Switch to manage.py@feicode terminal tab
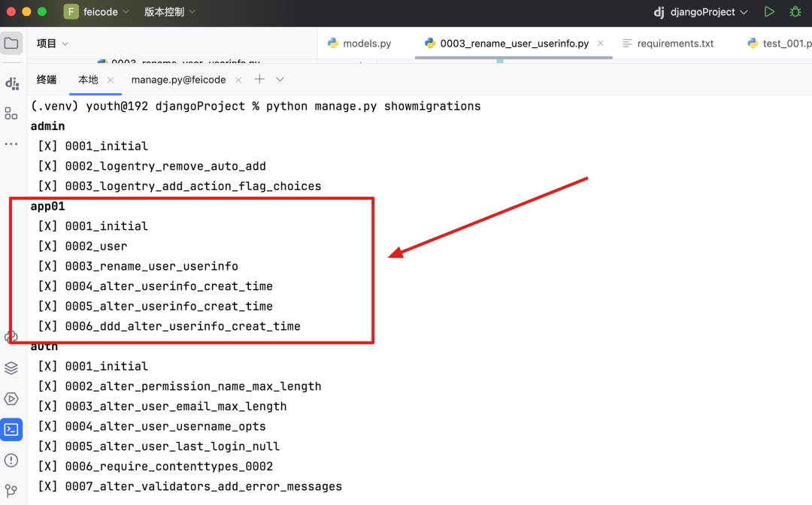 tap(179, 80)
